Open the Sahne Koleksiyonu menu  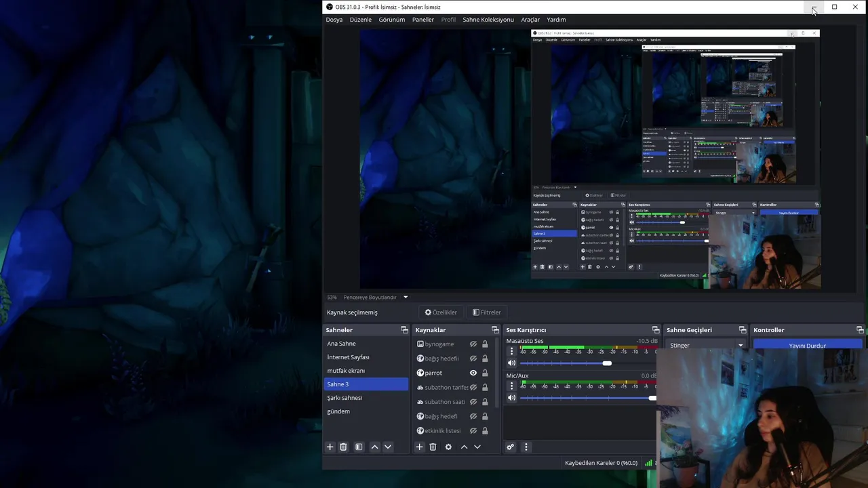coord(488,20)
